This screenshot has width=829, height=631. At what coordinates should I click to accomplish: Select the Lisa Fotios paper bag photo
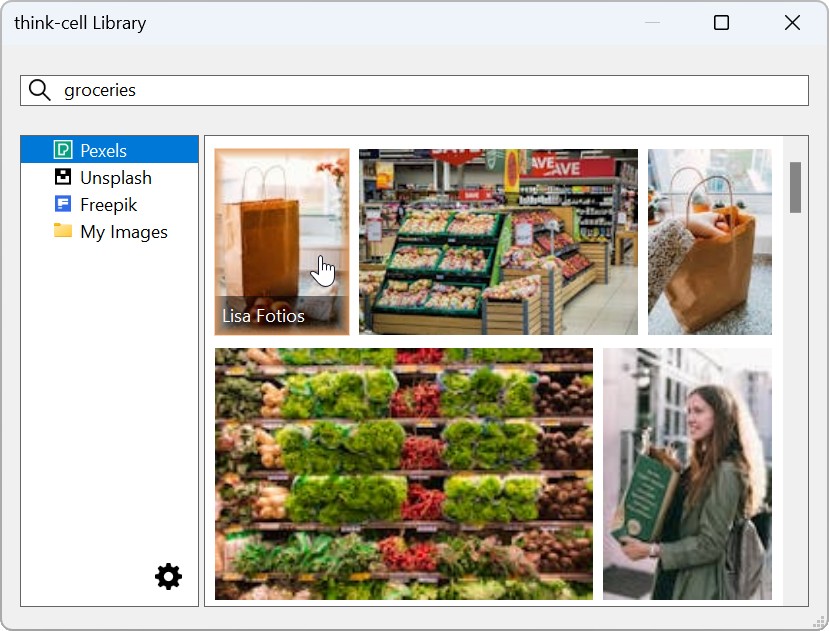pyautogui.click(x=282, y=242)
